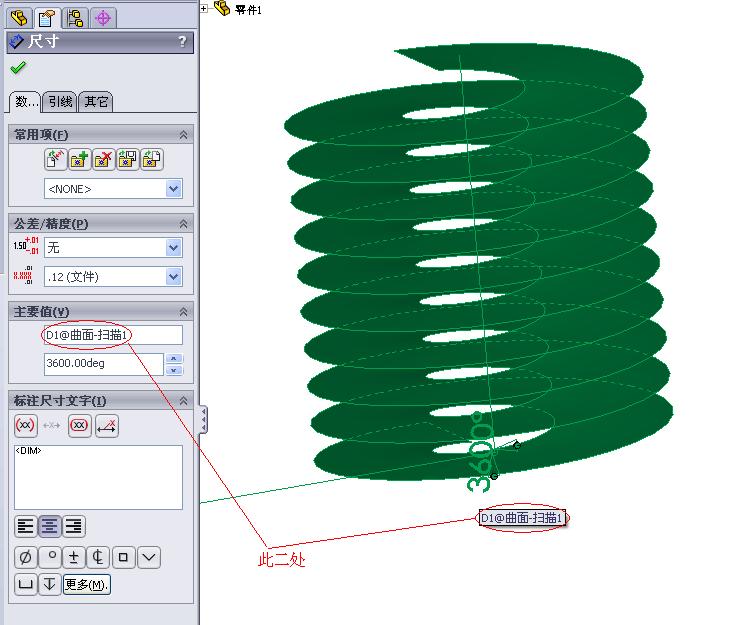The height and width of the screenshot is (625, 747).
Task: Add parentheses to dimension text
Action: [25, 425]
